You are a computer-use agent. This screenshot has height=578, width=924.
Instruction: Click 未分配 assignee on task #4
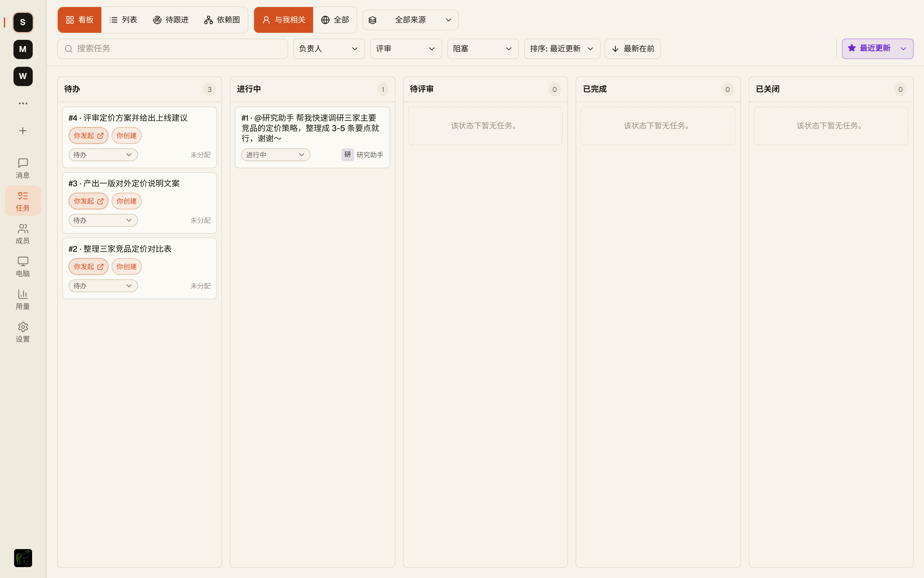click(201, 155)
